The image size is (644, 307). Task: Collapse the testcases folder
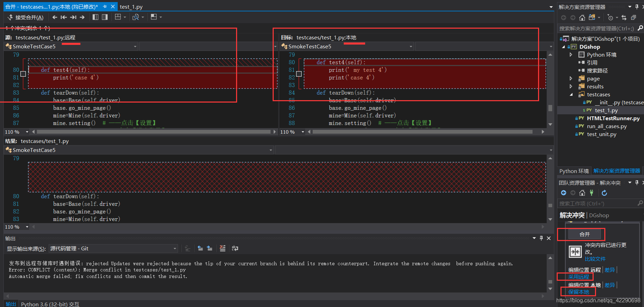click(x=571, y=94)
